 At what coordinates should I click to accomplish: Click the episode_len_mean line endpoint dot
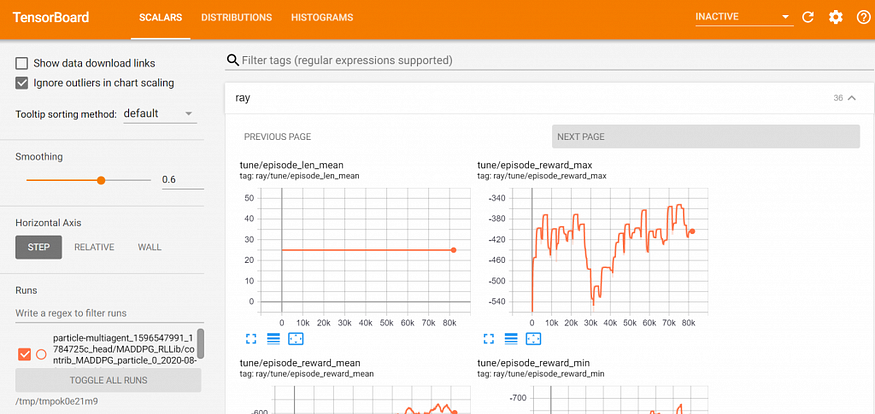click(454, 250)
